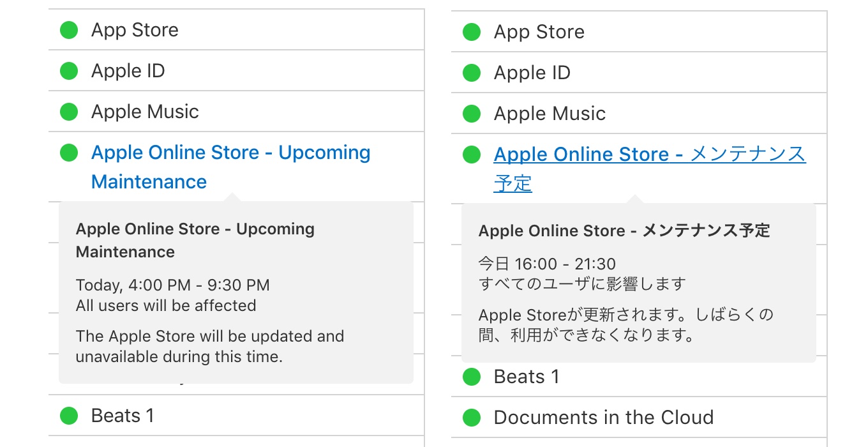Image resolution: width=868 pixels, height=447 pixels.
Task: Click the bold Upcoming Maintenance heading in the popover
Action: pos(195,240)
